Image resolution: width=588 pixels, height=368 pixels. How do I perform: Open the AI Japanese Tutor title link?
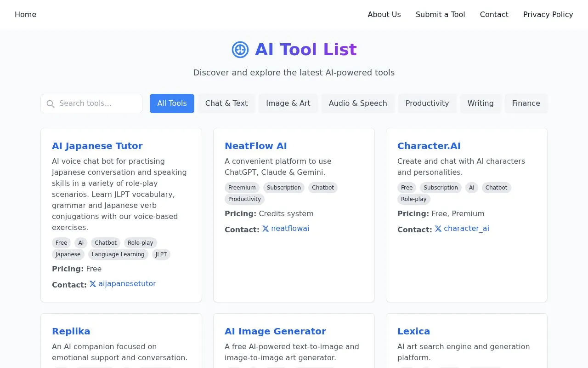[x=97, y=146]
